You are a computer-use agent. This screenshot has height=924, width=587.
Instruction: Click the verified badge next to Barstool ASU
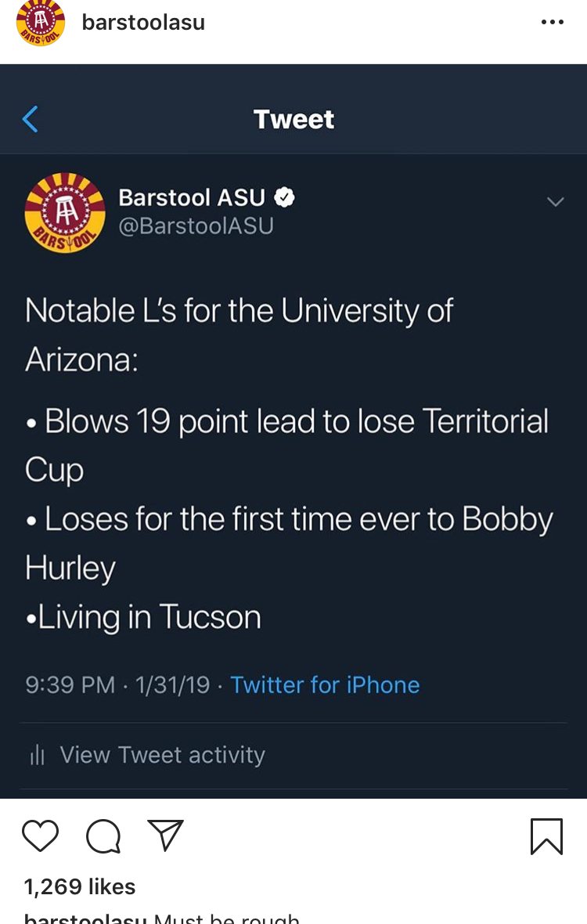click(x=284, y=197)
